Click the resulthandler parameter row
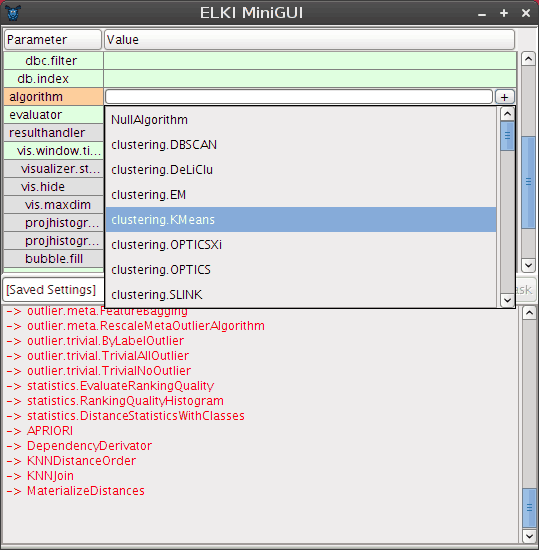The height and width of the screenshot is (550, 539). (x=53, y=133)
